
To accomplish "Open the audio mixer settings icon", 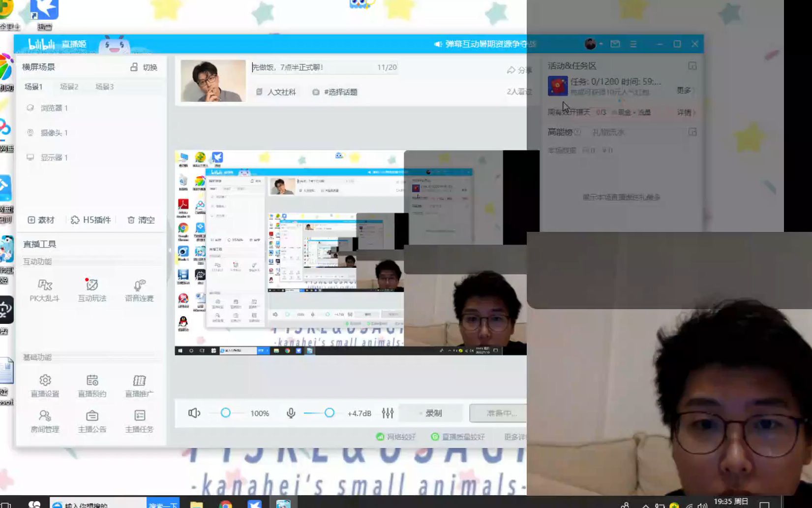I will pyautogui.click(x=388, y=413).
